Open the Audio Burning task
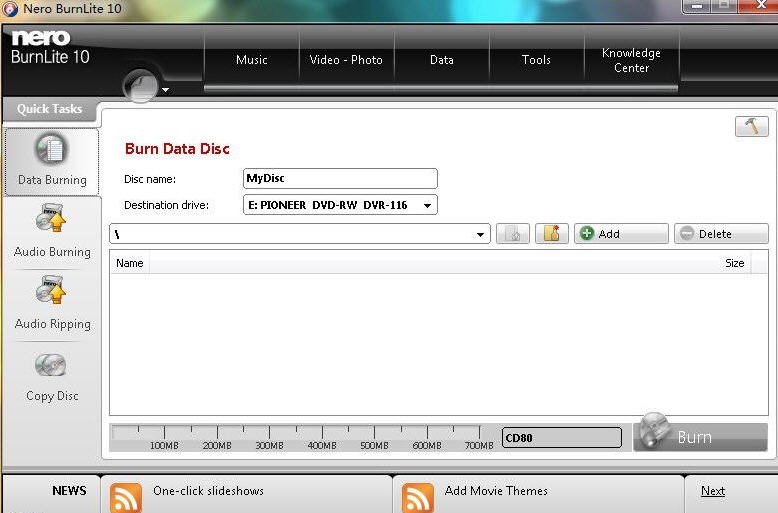Screen dimensions: 778x513 coord(52,231)
